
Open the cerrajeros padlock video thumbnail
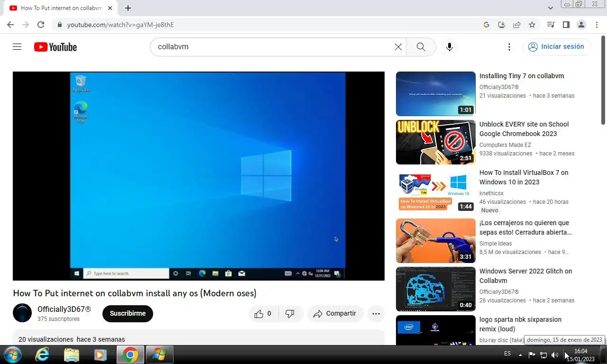tap(435, 241)
